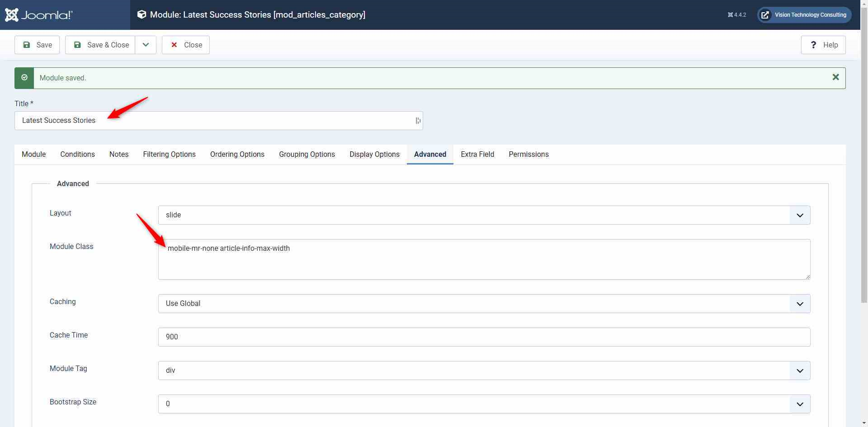Screen dimensions: 868x427
Task: Click Close button with red X
Action: pos(186,45)
